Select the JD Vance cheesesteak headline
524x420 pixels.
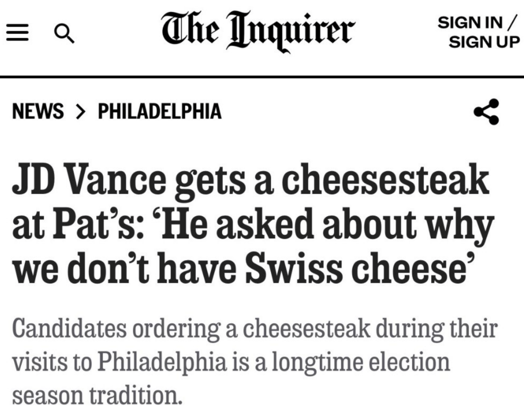coord(251,221)
